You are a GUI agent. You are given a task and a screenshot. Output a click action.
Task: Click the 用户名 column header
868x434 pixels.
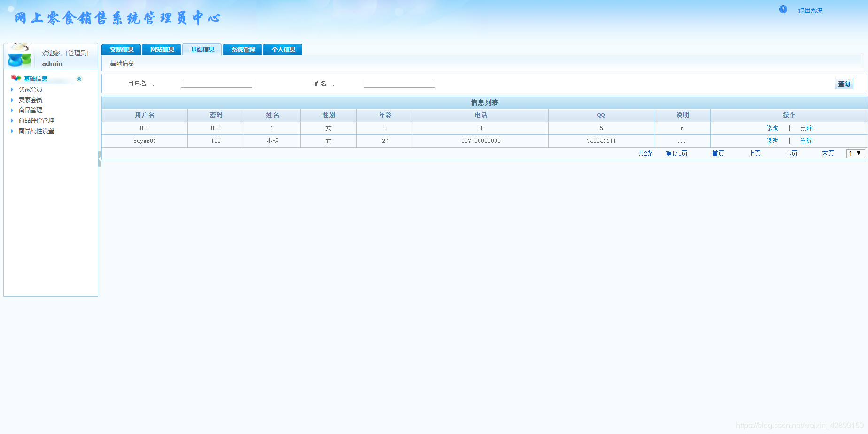pyautogui.click(x=145, y=115)
